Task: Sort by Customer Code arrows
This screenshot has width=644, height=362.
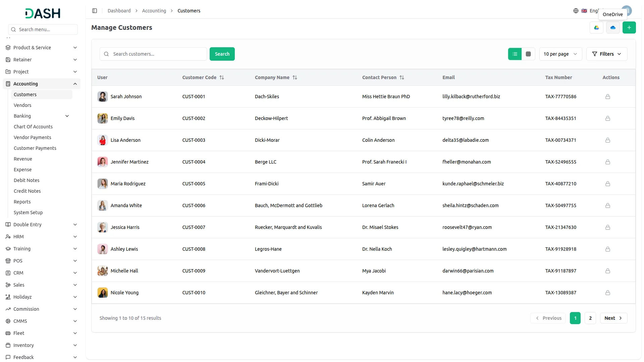Action: (x=222, y=77)
